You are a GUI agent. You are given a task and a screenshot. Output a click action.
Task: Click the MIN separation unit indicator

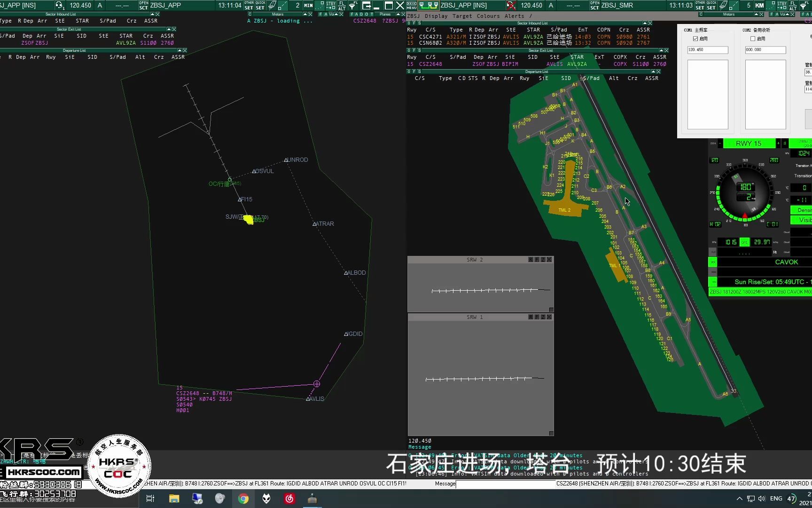(x=308, y=5)
